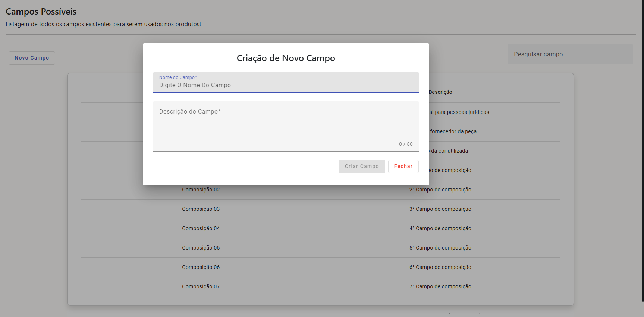This screenshot has width=644, height=317.
Task: Click the Composição 06 field name
Action: 201,267
